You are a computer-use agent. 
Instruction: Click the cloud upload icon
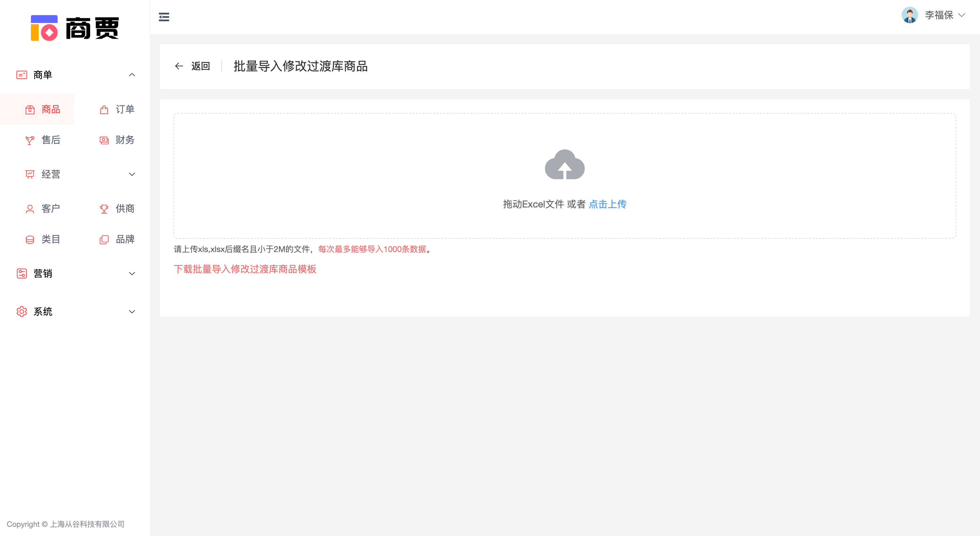(x=565, y=165)
